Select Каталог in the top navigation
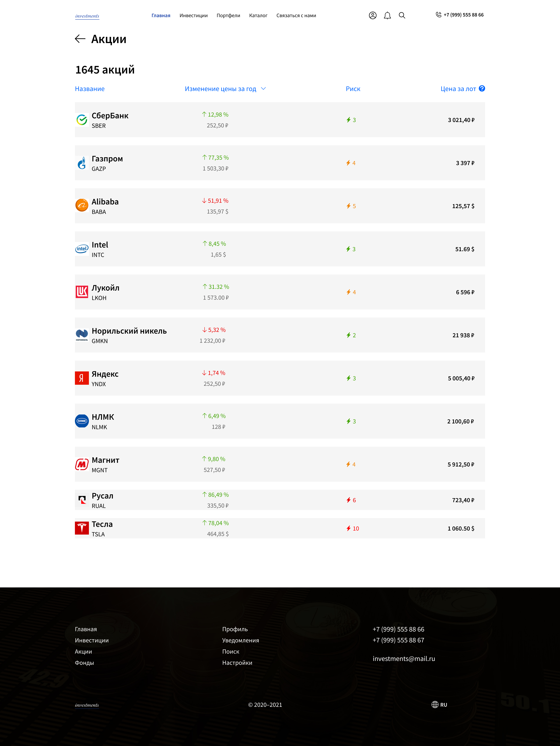The height and width of the screenshot is (746, 560). click(258, 16)
